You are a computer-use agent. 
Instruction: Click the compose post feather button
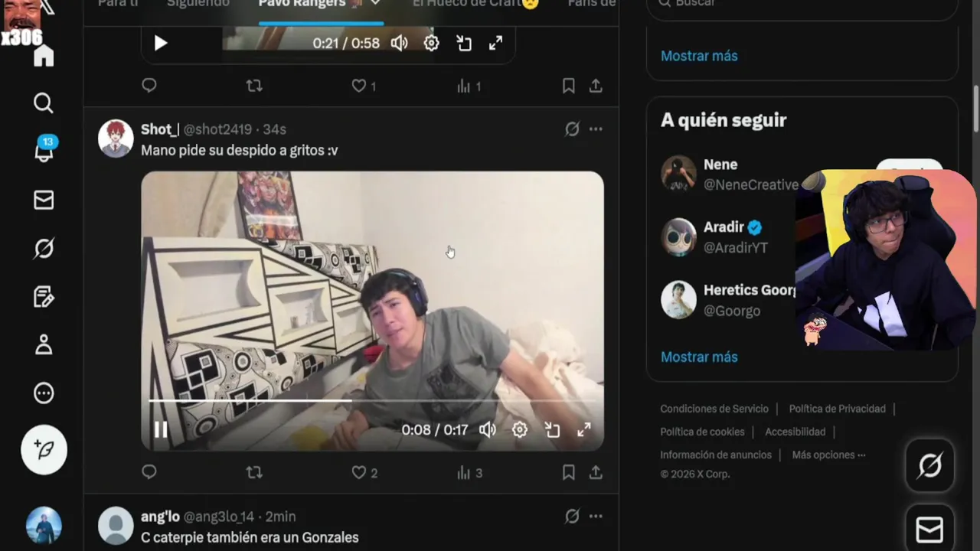[44, 449]
